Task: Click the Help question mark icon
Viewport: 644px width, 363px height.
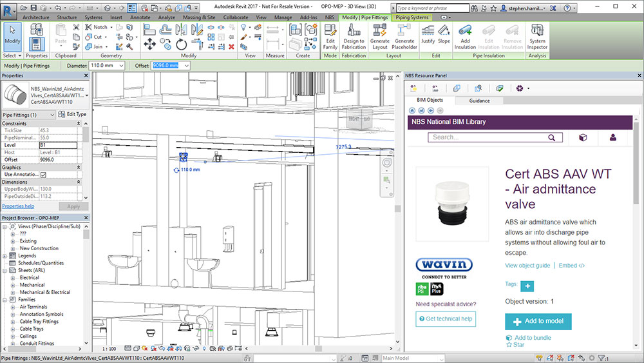Action: (567, 7)
